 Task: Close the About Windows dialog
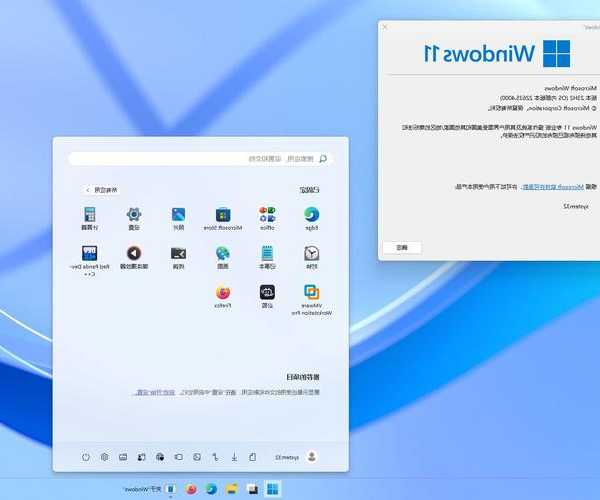tap(385, 27)
